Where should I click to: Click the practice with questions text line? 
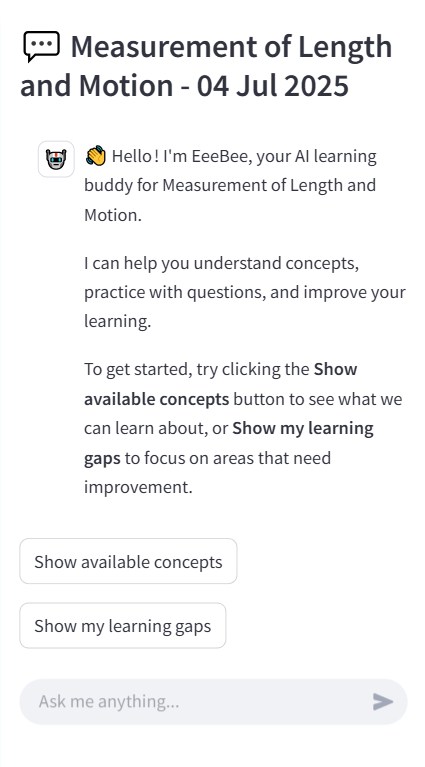click(245, 293)
